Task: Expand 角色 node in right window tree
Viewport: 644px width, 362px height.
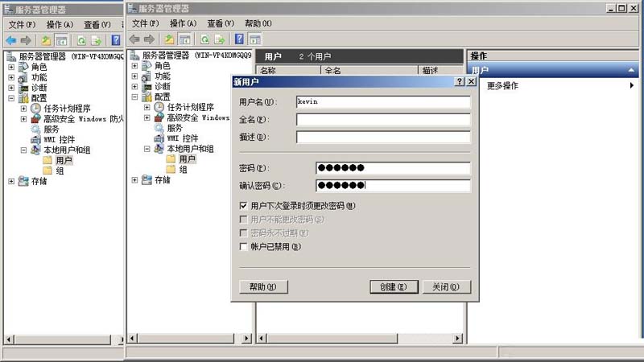Action: click(134, 66)
